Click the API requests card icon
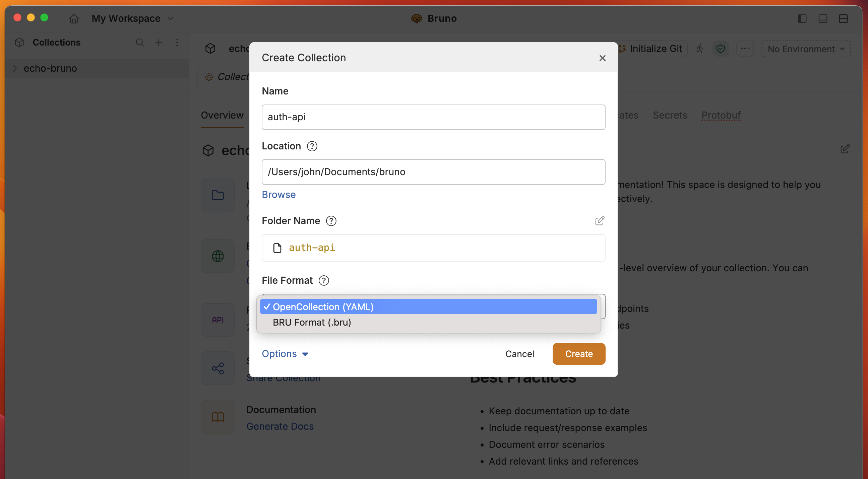 218,320
